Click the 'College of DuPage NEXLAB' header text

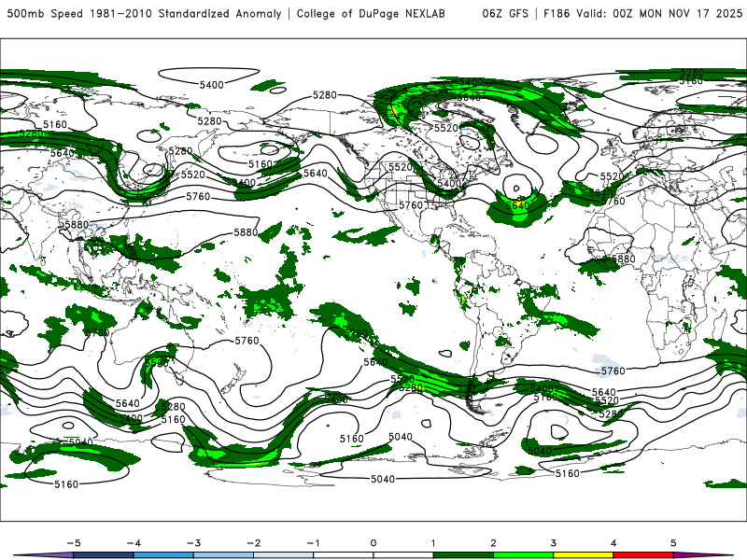pyautogui.click(x=371, y=13)
